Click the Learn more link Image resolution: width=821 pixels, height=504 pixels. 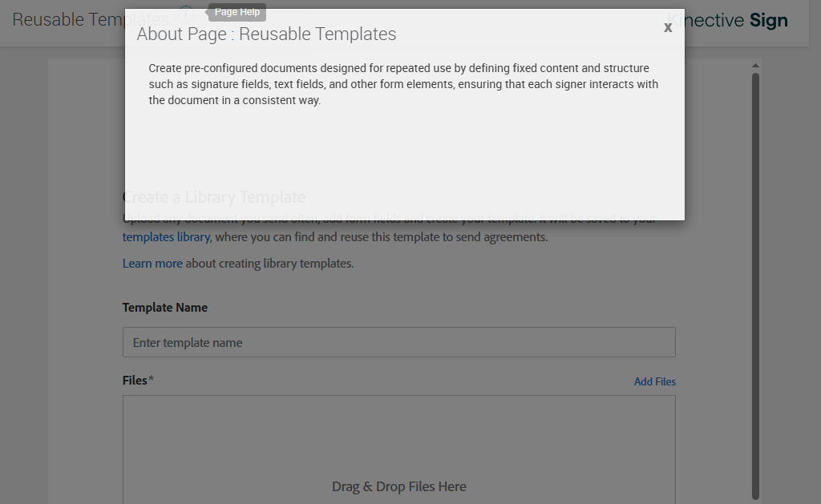coord(152,263)
